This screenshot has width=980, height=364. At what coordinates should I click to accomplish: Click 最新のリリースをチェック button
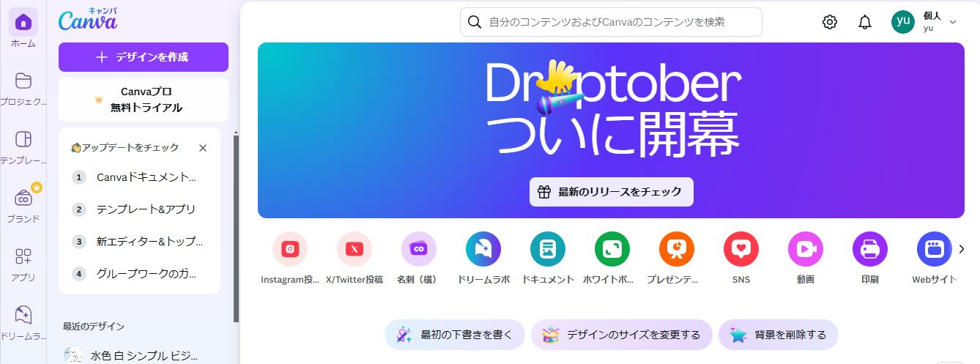tap(612, 192)
